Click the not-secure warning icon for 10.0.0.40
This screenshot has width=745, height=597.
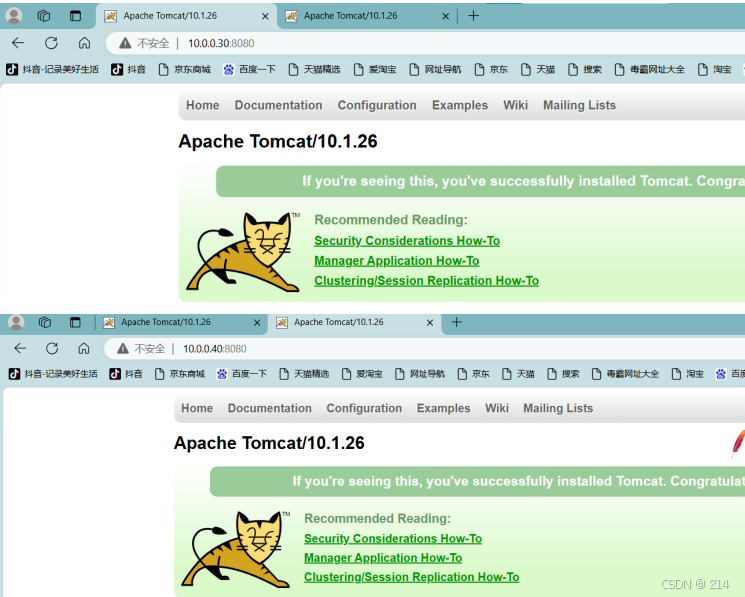pos(123,349)
